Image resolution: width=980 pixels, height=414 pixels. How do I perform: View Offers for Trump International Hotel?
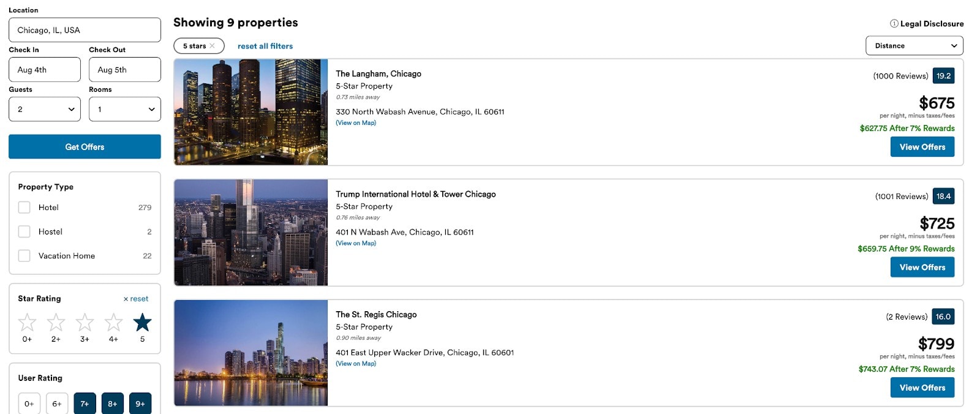[x=922, y=267]
